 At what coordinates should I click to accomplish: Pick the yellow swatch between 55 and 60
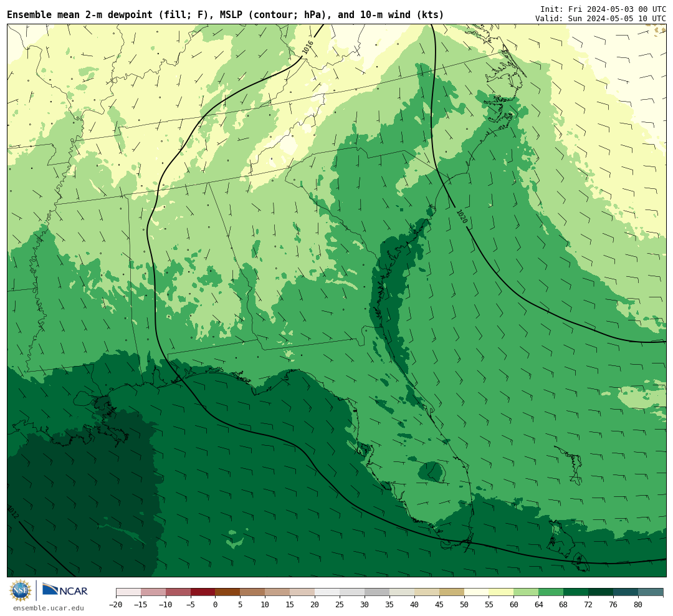(502, 592)
